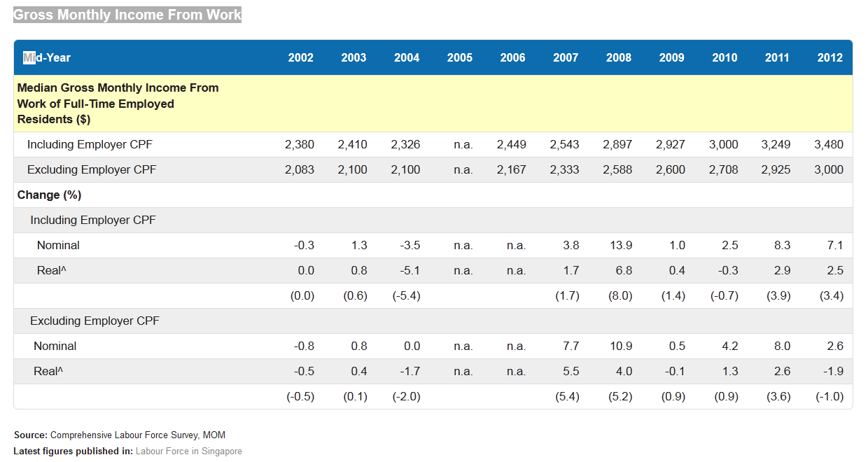The image size is (868, 462).
Task: Click the (8.0) bracketed value for 2008
Action: point(619,295)
